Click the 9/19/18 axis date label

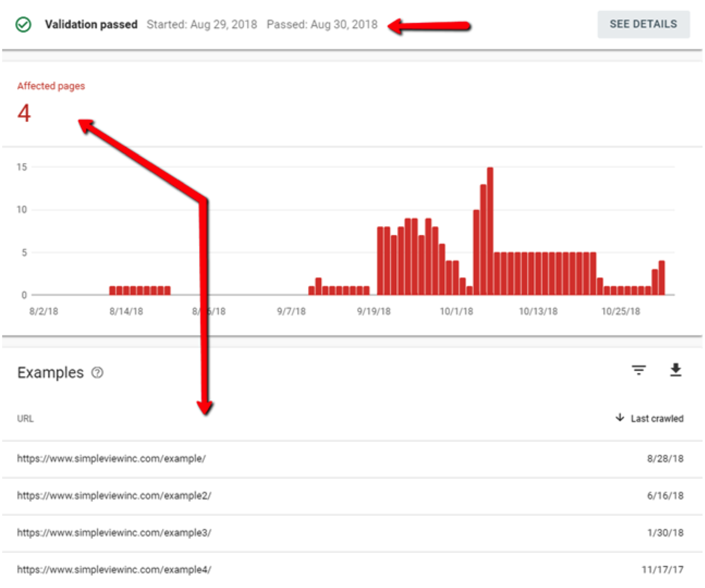click(x=374, y=311)
